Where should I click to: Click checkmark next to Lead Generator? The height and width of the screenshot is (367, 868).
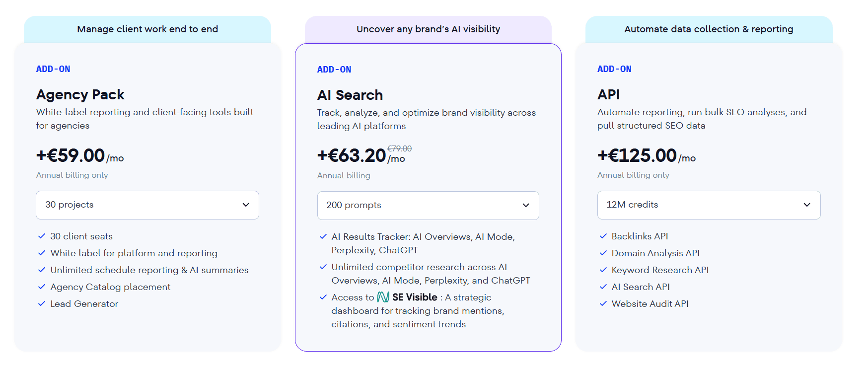coord(42,304)
